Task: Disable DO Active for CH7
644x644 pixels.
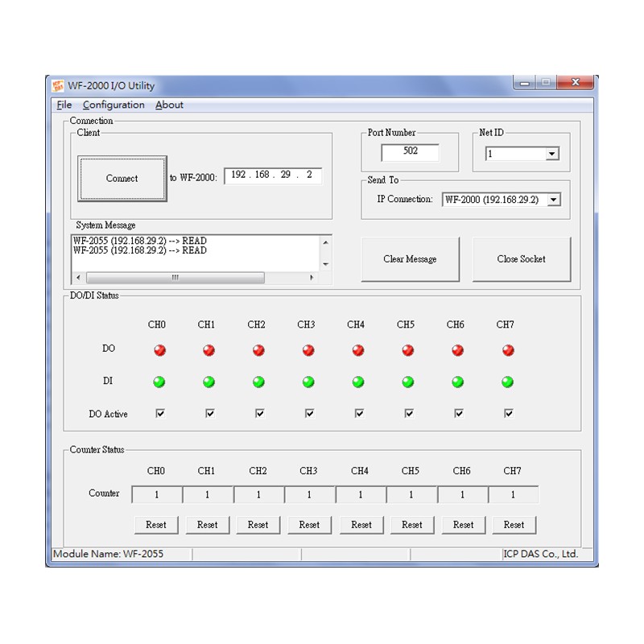Action: pyautogui.click(x=507, y=413)
